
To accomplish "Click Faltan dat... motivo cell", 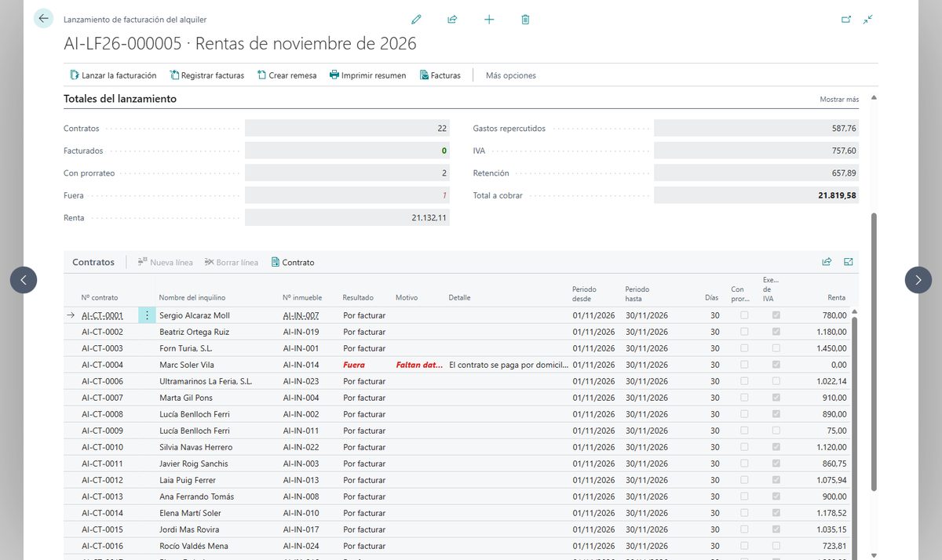I will [x=419, y=365].
